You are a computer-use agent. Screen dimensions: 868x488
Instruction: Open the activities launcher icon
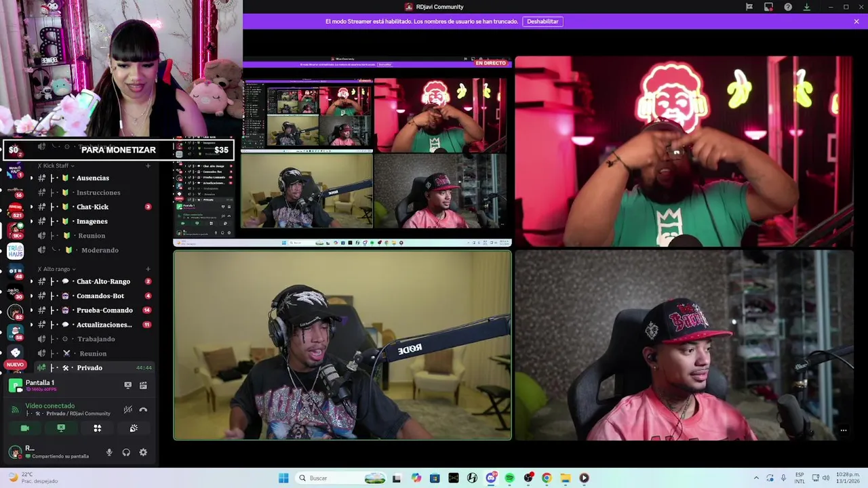pos(97,428)
